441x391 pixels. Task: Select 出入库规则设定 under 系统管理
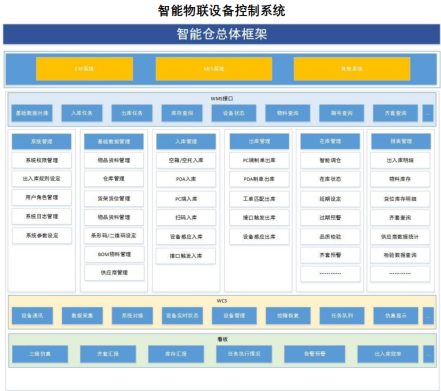pos(42,179)
